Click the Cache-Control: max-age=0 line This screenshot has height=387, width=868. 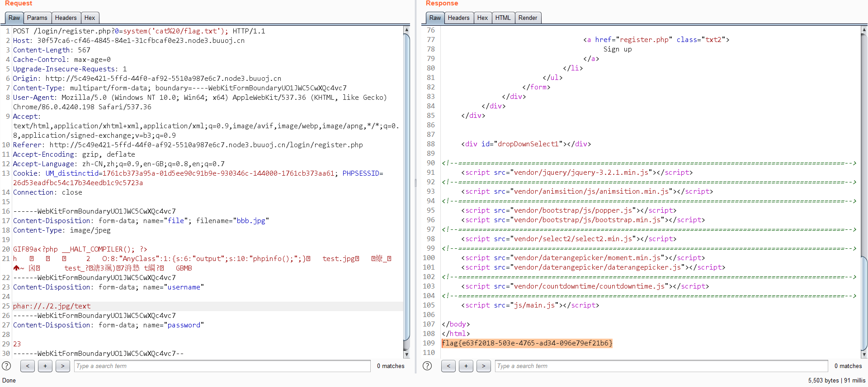[x=61, y=60]
